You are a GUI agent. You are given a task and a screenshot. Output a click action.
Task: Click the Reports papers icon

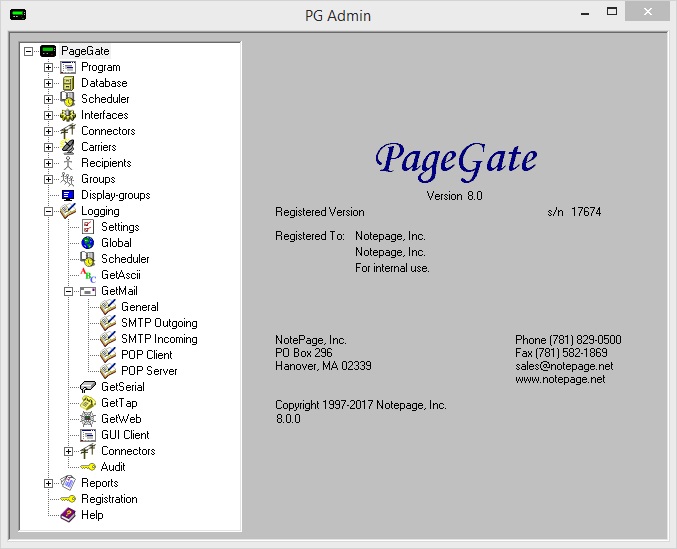(68, 483)
